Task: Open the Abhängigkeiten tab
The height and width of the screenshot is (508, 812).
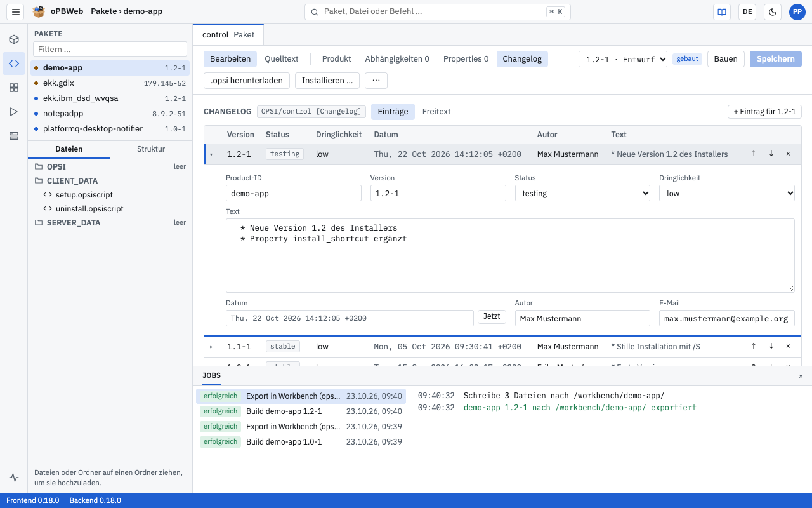Action: click(x=397, y=59)
